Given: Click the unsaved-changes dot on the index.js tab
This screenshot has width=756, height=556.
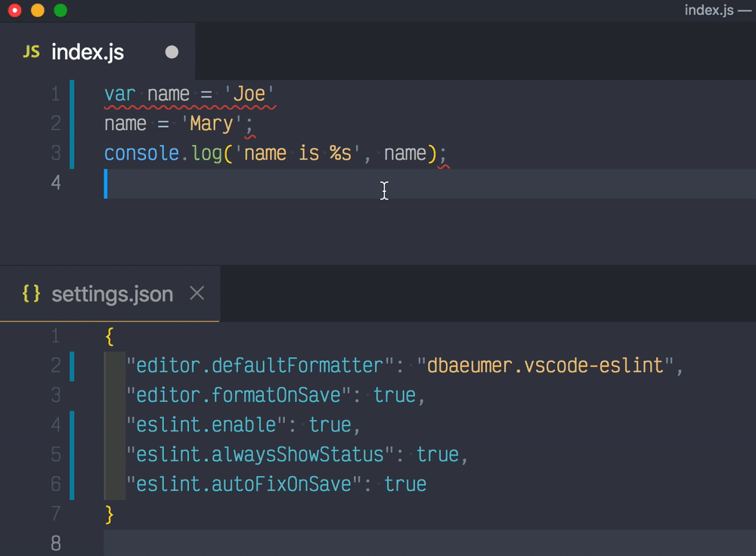Looking at the screenshot, I should click(x=172, y=52).
